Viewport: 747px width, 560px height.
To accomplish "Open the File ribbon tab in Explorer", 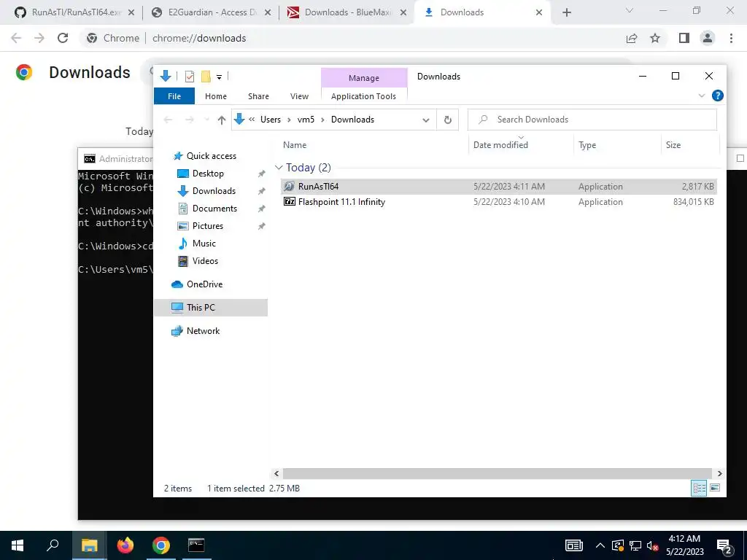I will click(174, 96).
